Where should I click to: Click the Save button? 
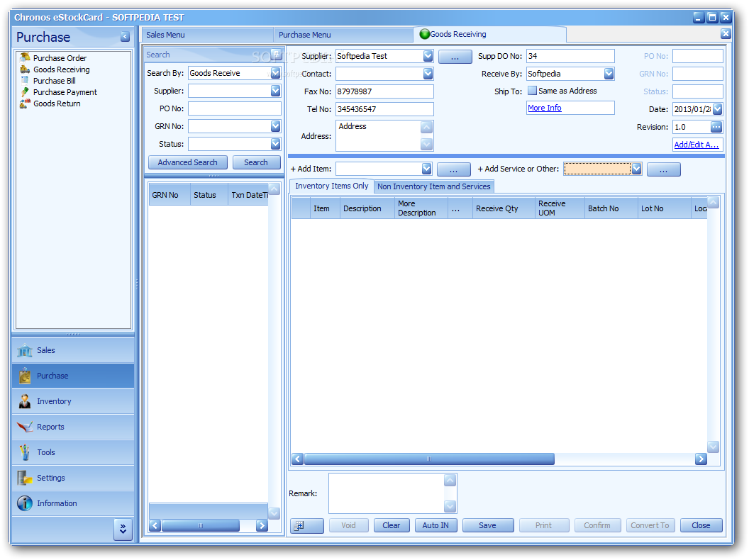coord(488,526)
